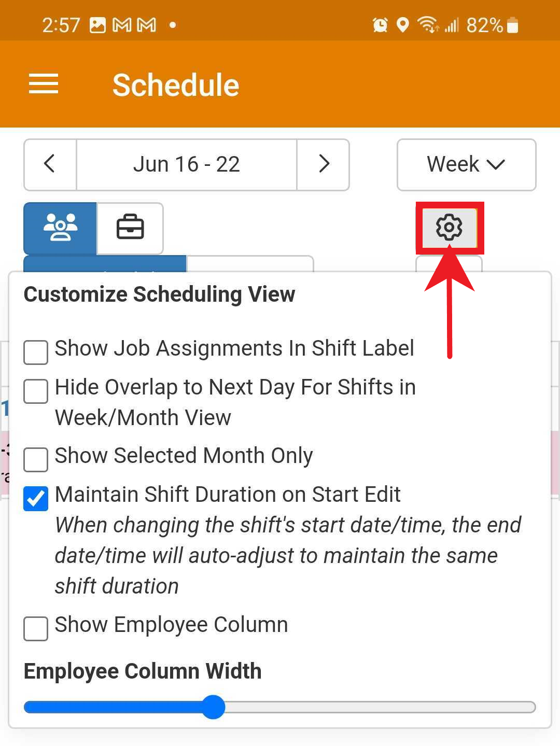Enable Show Job Assignments In Shift Label
This screenshot has width=560, height=746.
[35, 353]
